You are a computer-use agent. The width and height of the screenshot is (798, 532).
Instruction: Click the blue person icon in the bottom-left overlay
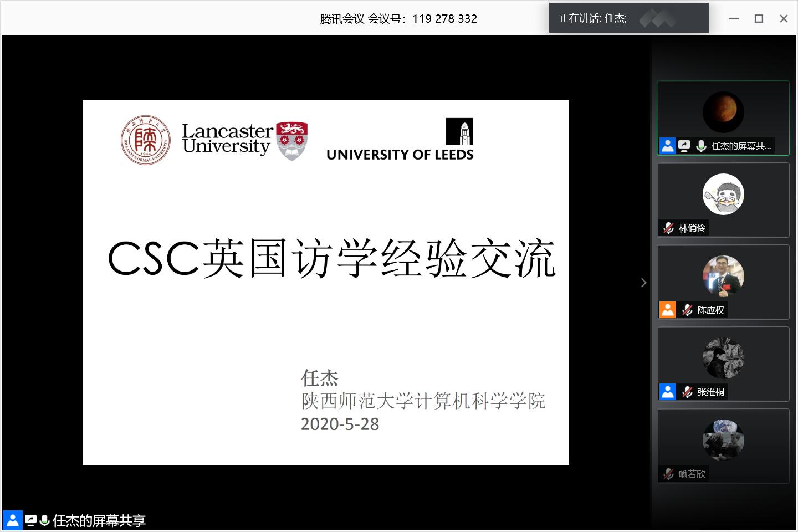click(x=12, y=520)
